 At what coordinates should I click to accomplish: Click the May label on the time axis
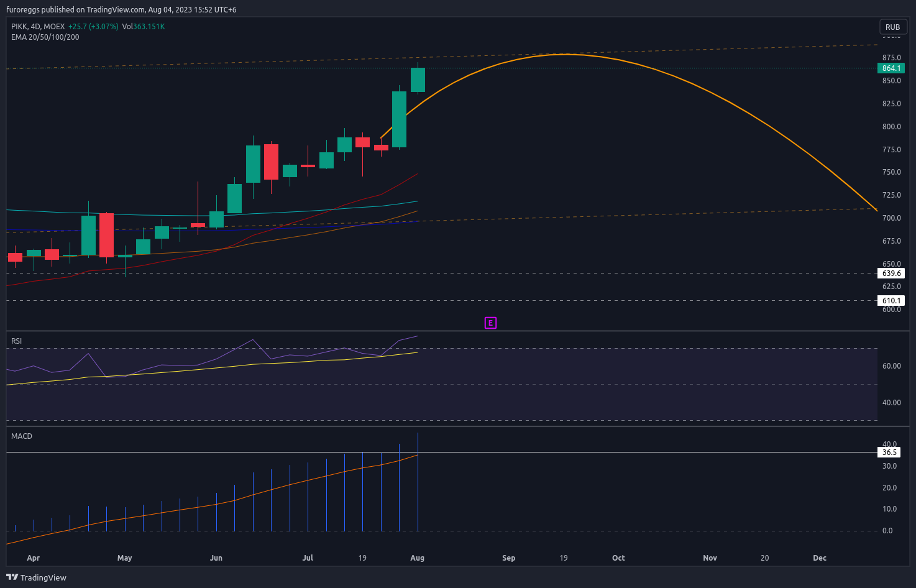(x=125, y=558)
